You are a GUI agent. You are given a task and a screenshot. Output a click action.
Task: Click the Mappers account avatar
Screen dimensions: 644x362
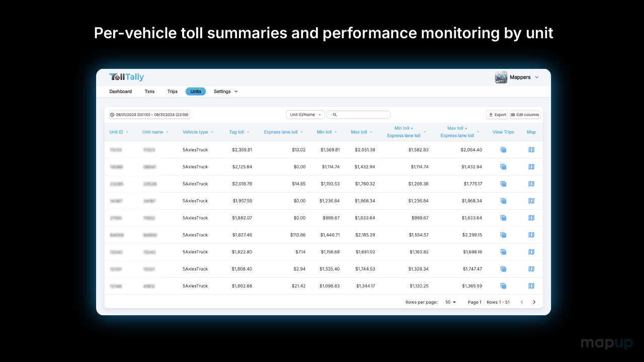tap(501, 77)
